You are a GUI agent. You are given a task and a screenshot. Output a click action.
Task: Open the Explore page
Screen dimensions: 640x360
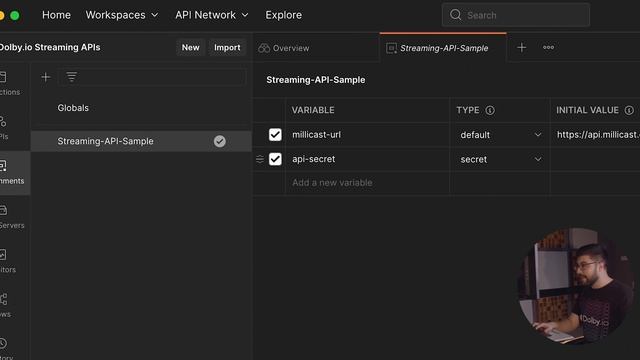coord(284,15)
